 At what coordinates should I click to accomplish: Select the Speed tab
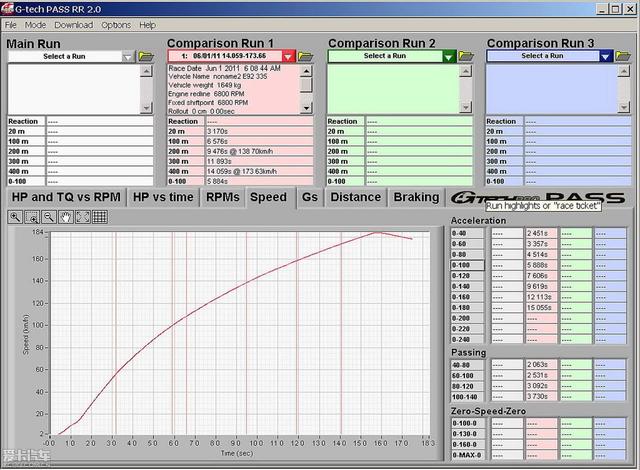click(x=268, y=197)
